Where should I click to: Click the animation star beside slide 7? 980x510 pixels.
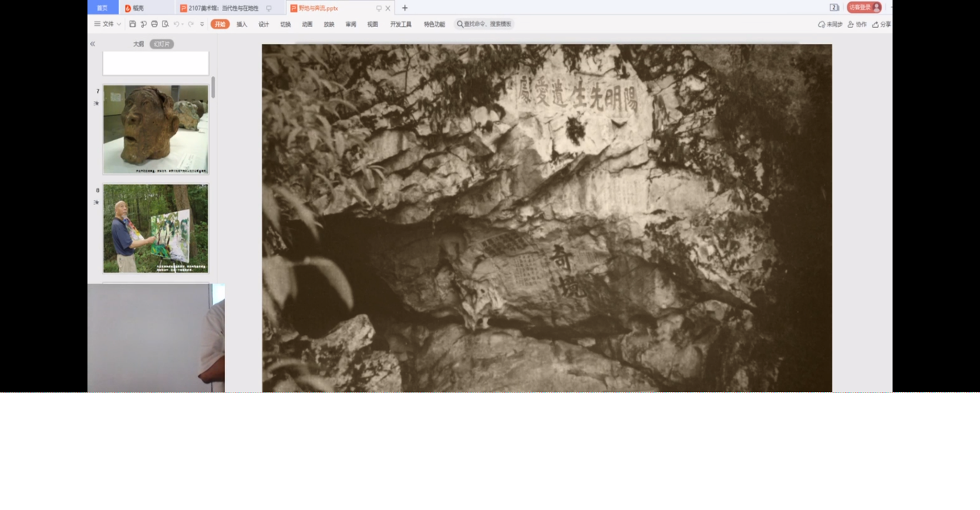tap(96, 103)
